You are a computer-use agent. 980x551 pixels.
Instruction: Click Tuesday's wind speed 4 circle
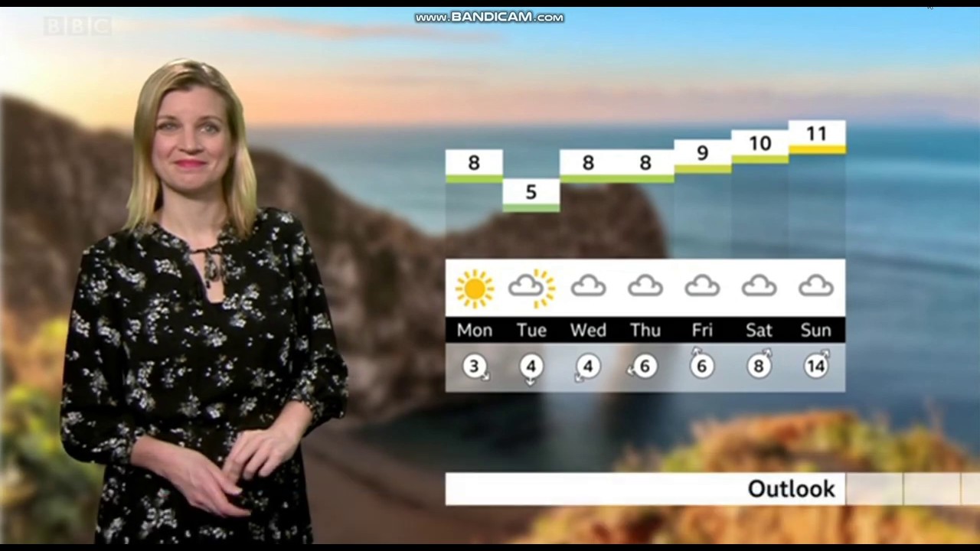(531, 367)
